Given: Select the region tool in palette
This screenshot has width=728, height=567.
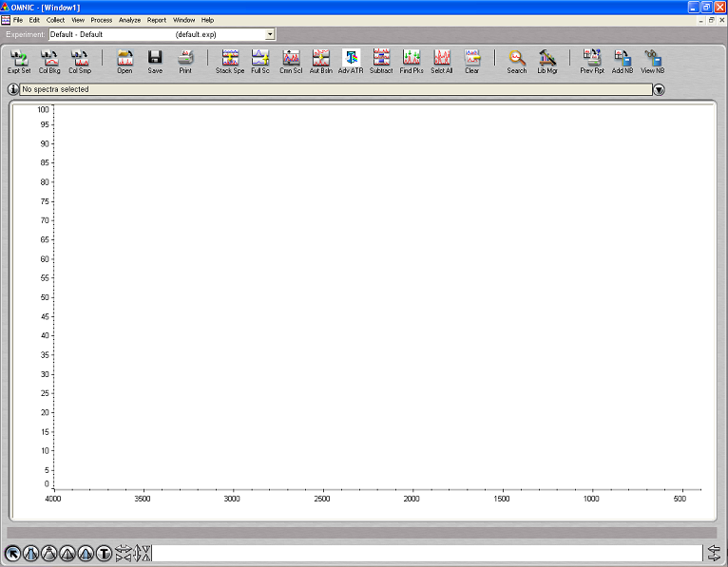Looking at the screenshot, I should 31,553.
